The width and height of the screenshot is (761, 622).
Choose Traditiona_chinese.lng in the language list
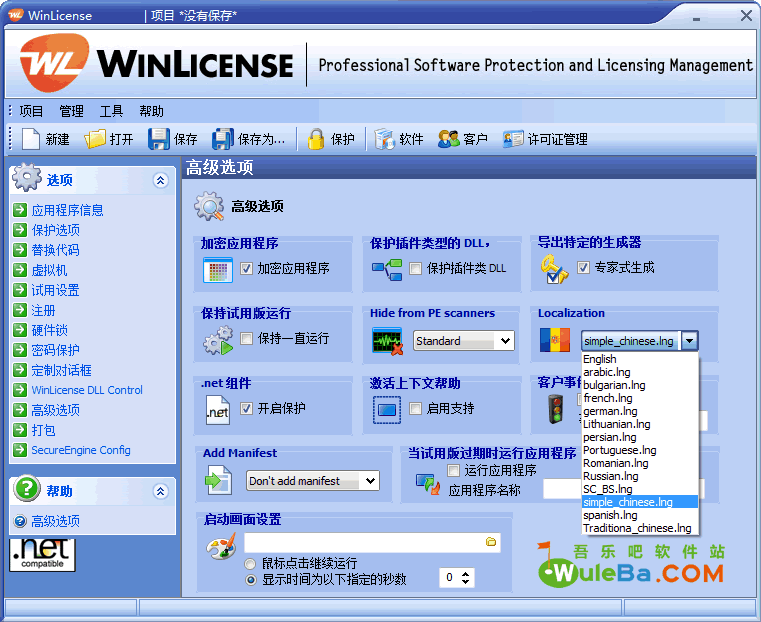click(x=640, y=528)
